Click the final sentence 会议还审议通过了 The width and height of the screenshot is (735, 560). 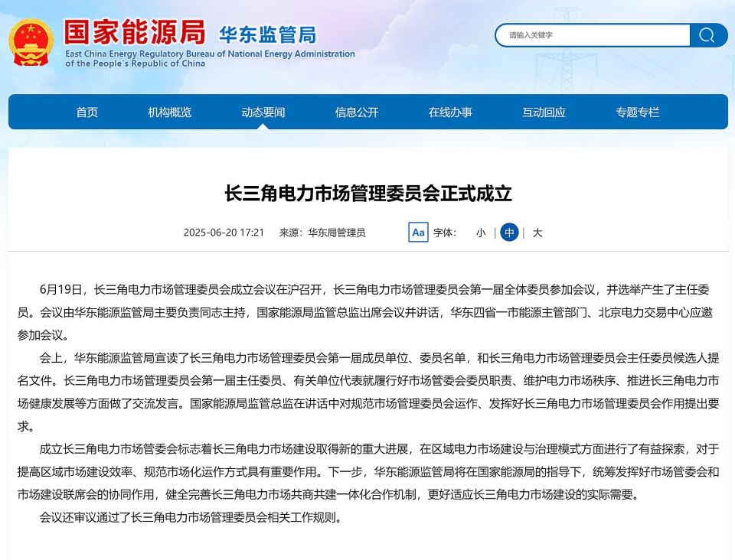click(x=191, y=517)
